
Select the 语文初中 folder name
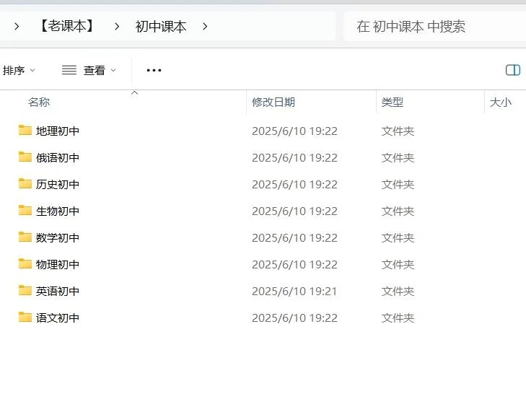point(58,318)
